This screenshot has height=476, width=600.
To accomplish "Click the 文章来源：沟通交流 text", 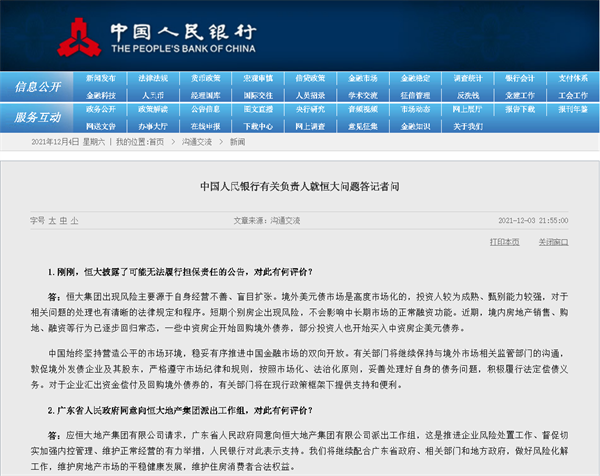I will point(267,221).
